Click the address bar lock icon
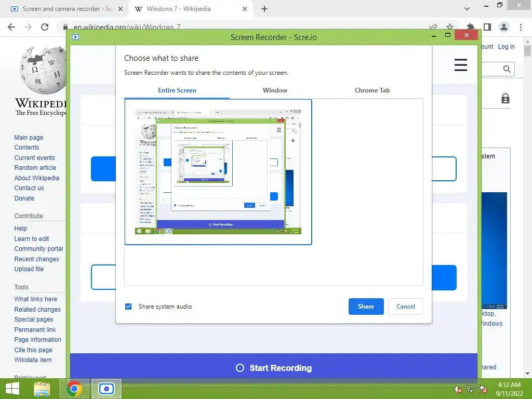 tap(65, 27)
